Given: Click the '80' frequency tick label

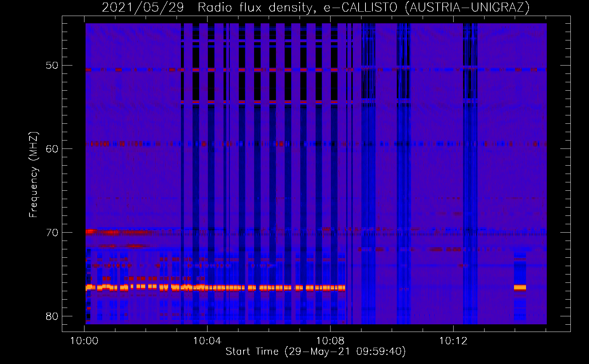Looking at the screenshot, I should [52, 316].
